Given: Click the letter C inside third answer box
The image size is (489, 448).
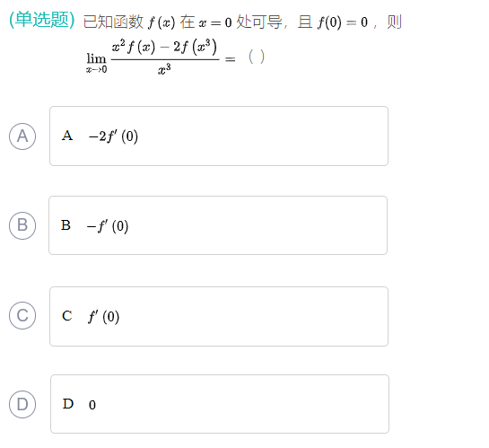Looking at the screenshot, I should coord(67,316).
